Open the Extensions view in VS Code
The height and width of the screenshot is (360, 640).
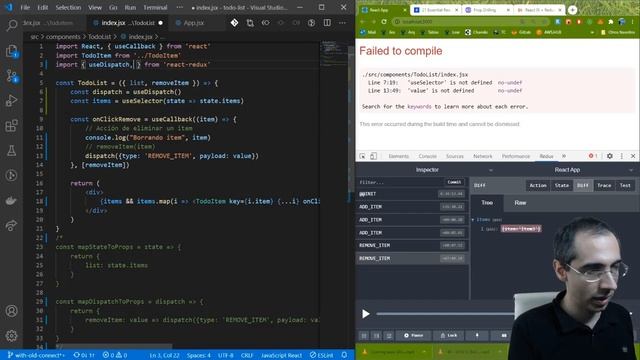point(11,125)
